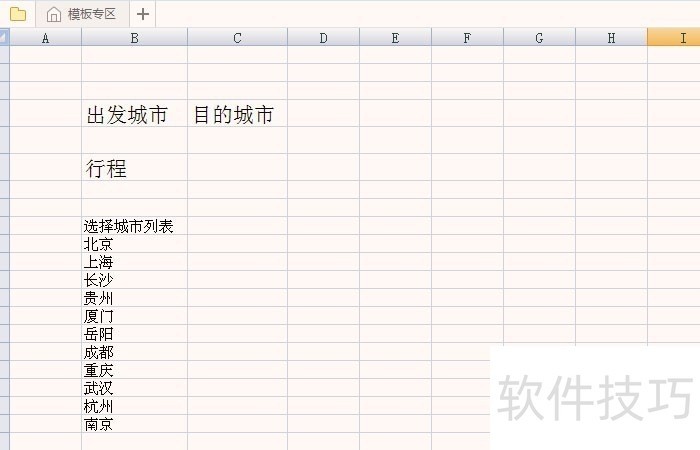Screen dimensions: 700x450
Task: Open the 模板专区 tab
Action: coord(82,14)
